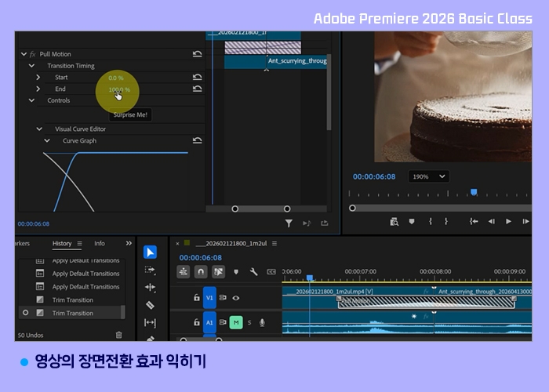Viewport: 549px width, 392px height.
Task: Toggle captions track CC button
Action: (271, 271)
